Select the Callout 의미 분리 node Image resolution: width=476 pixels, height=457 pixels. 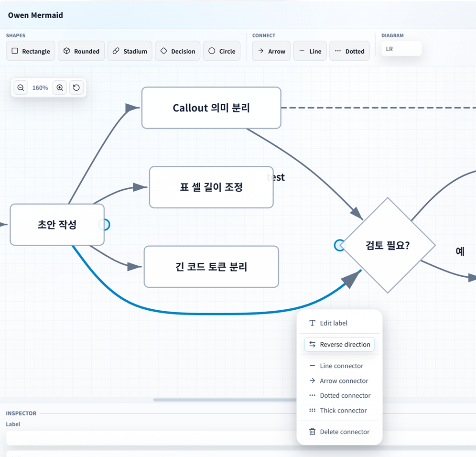point(211,108)
